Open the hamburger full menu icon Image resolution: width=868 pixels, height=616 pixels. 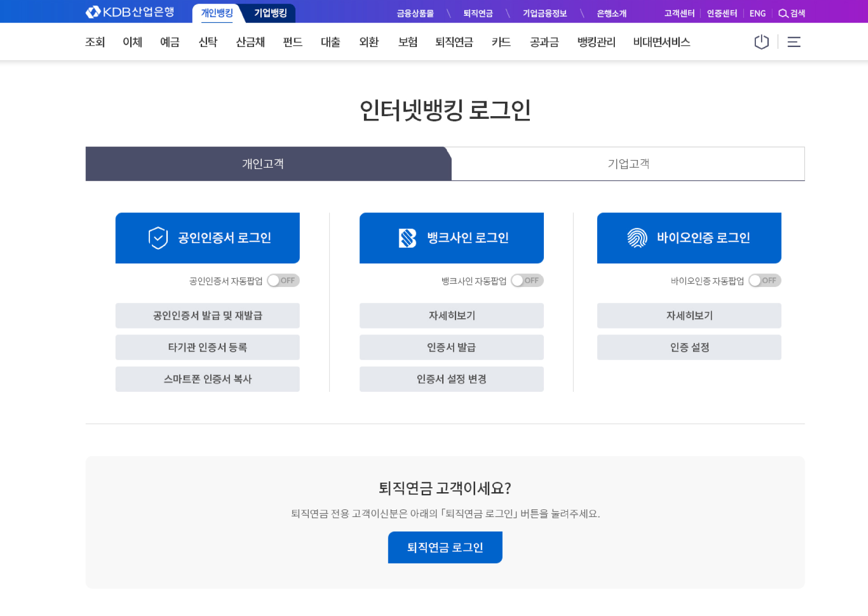[794, 42]
